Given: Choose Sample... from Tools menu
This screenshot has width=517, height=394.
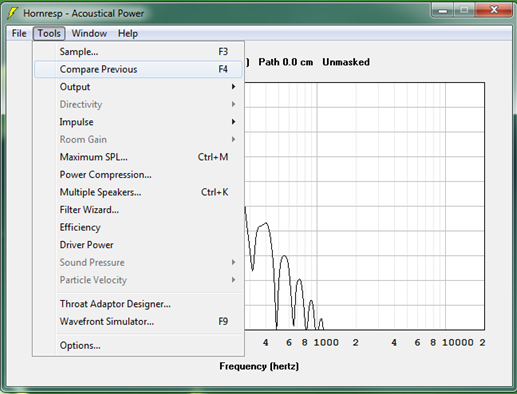Looking at the screenshot, I should (138, 52).
